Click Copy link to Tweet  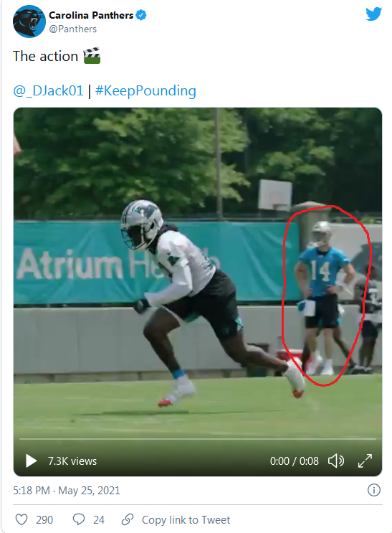coord(186,520)
